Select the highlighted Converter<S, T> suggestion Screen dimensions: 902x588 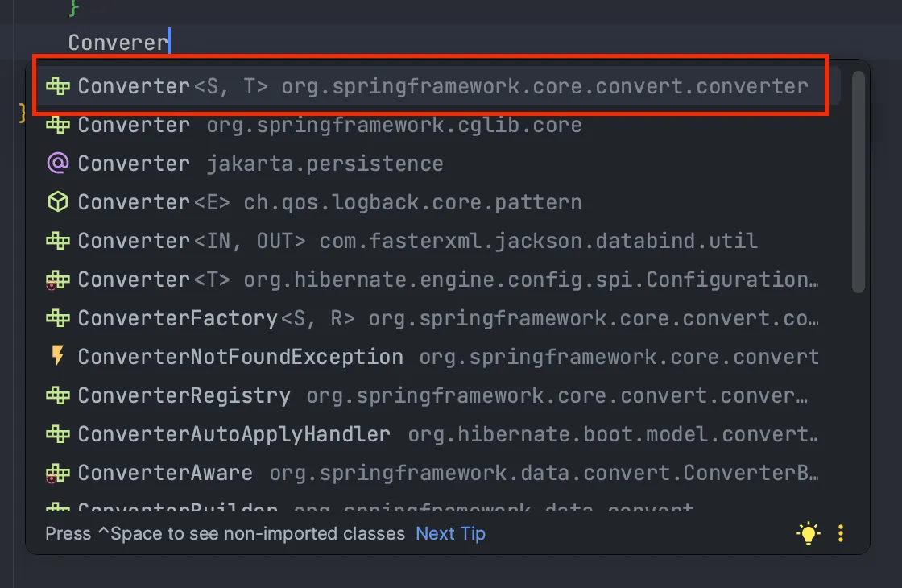click(x=322, y=85)
